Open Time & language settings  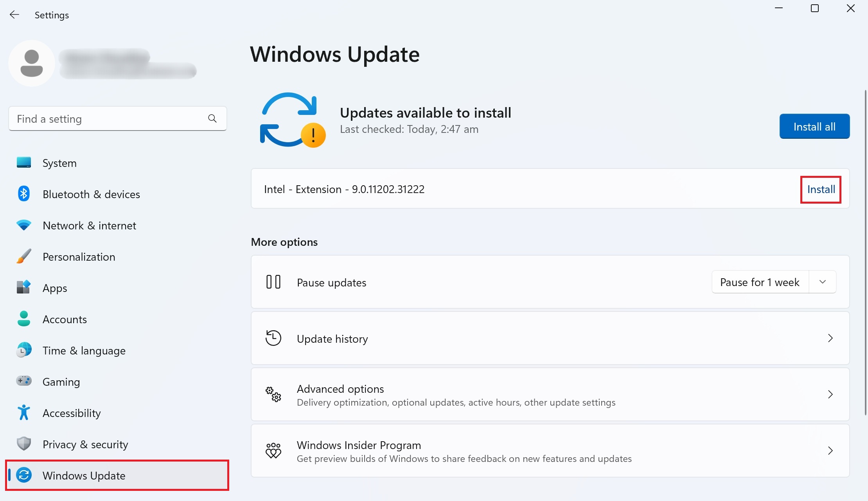(84, 351)
